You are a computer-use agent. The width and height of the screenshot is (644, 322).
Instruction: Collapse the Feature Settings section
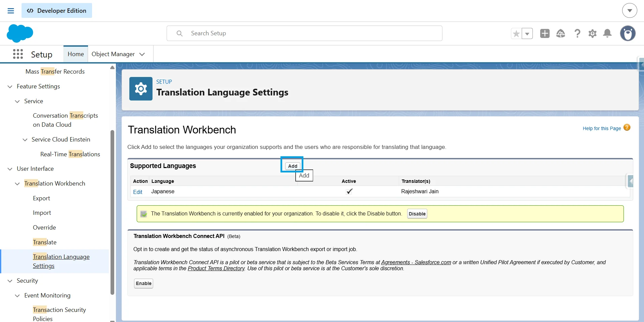(10, 86)
